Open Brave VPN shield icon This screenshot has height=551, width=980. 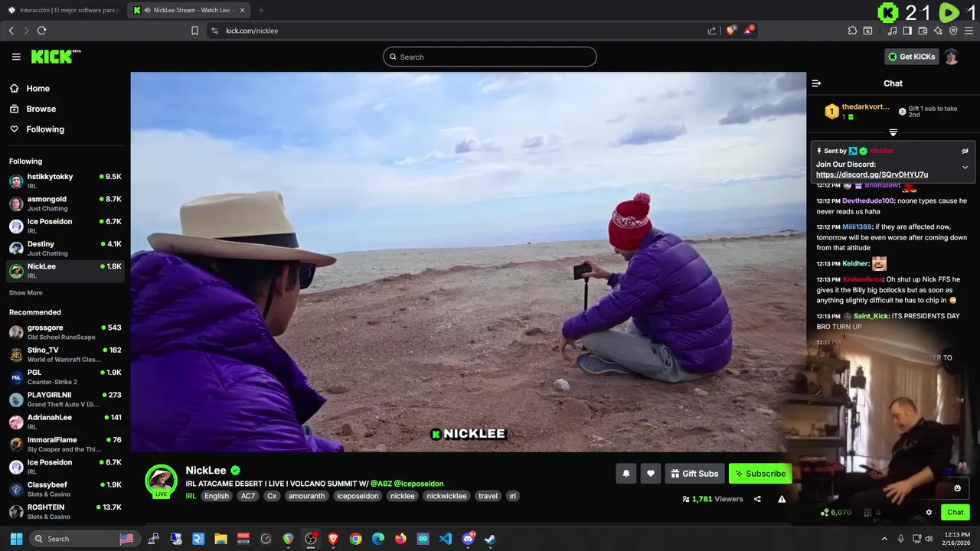953,31
